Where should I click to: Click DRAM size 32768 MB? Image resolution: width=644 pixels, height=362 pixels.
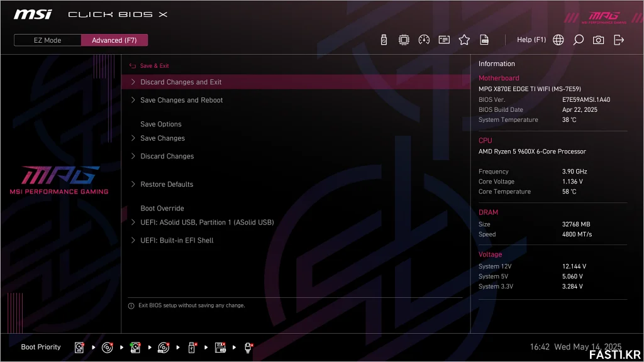click(576, 224)
